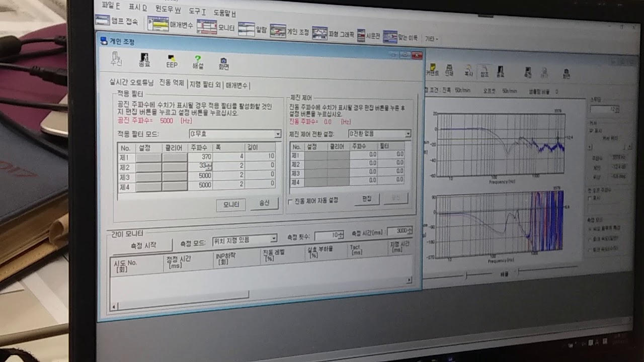Image resolution: width=644 pixels, height=362 pixels.
Task: Click 제1 설정 button in adaptive filter table
Action: [149, 157]
